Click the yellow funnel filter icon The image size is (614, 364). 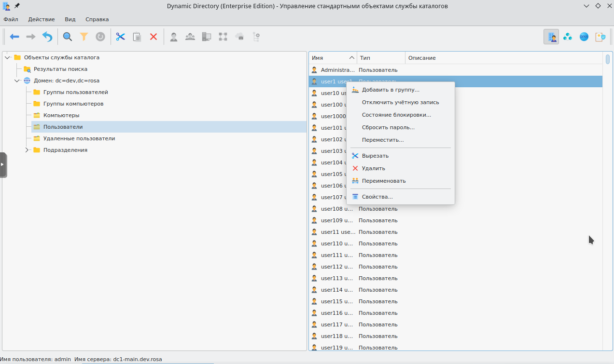[84, 37]
